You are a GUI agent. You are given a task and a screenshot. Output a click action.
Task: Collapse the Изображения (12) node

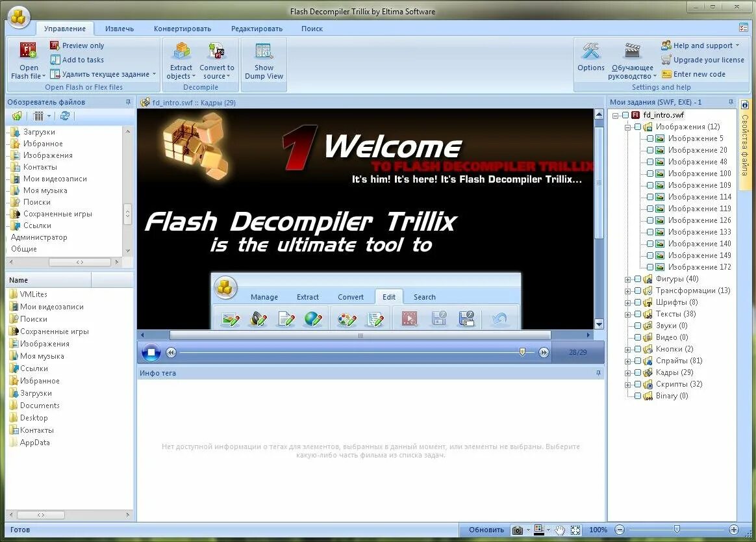pos(628,127)
